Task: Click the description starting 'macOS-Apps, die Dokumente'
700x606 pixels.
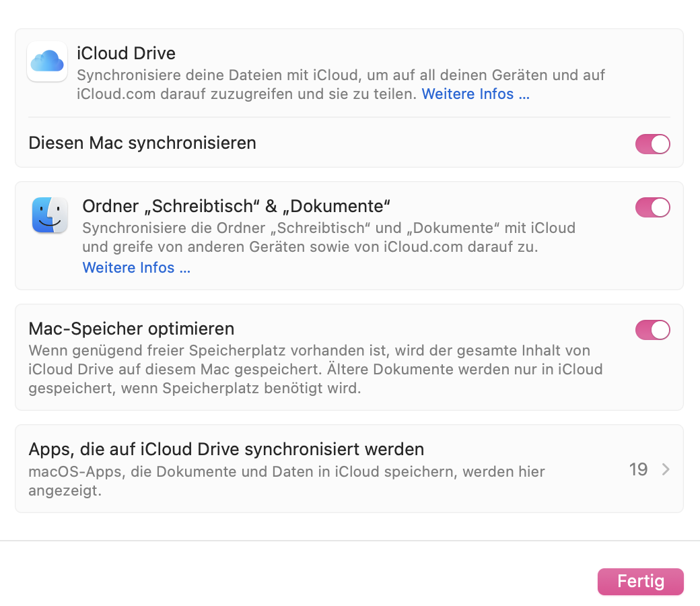Action: pos(287,481)
